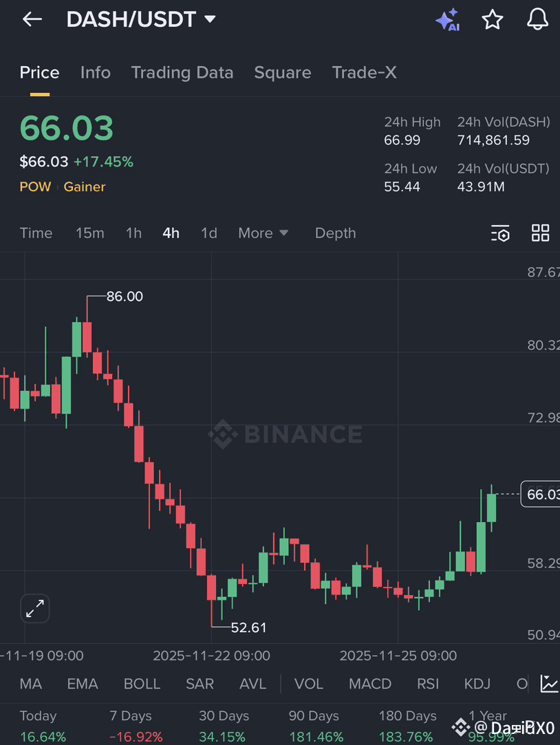Viewport: 560px width, 745px height.
Task: Toggle the SAR indicator
Action: pyautogui.click(x=200, y=684)
